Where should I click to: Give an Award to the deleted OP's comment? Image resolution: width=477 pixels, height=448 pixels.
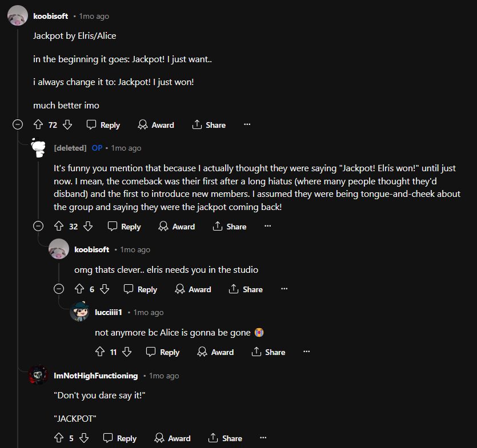(177, 227)
